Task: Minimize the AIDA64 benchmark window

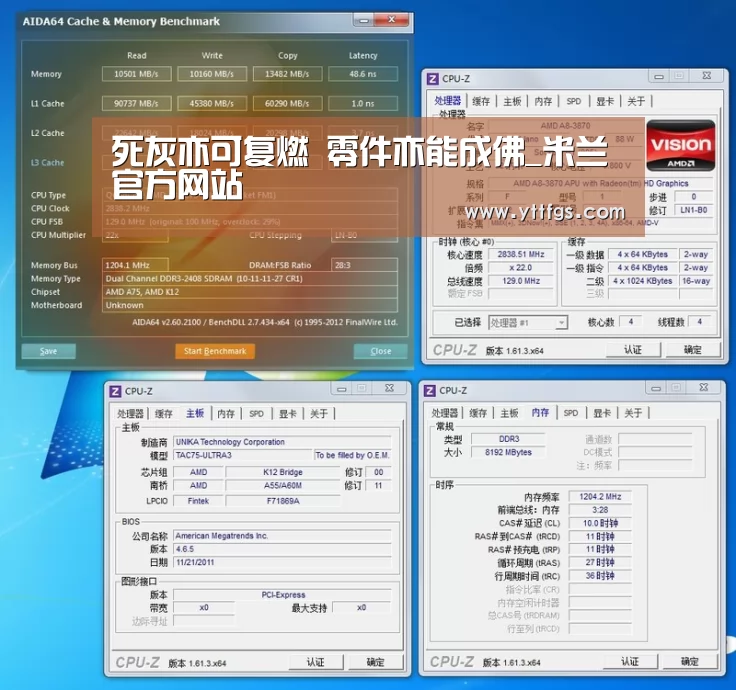Action: click(x=363, y=20)
